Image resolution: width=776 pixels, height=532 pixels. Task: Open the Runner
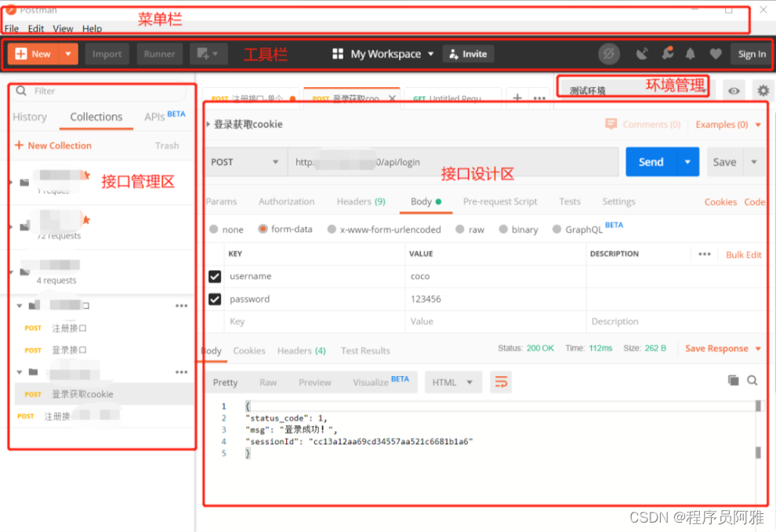pos(159,54)
